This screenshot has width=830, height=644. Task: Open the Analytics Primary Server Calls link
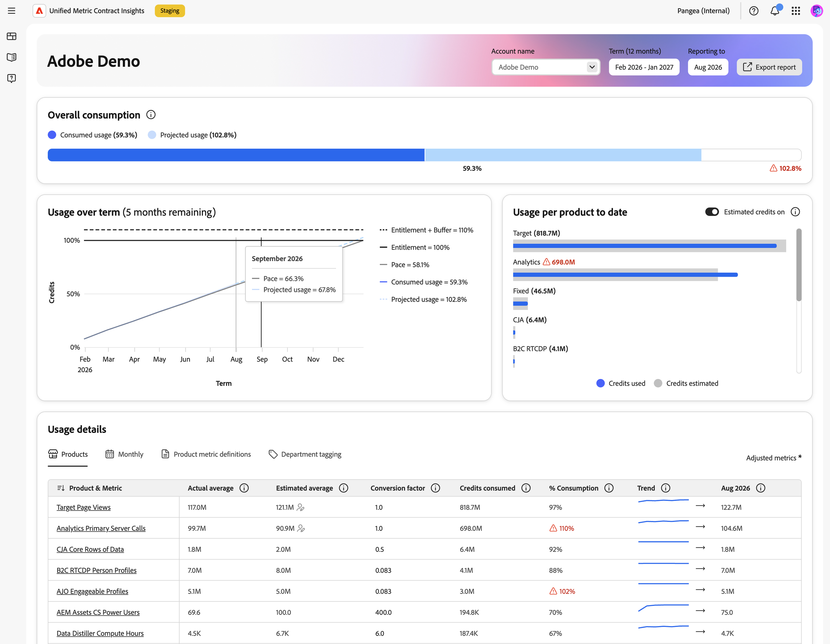[101, 528]
